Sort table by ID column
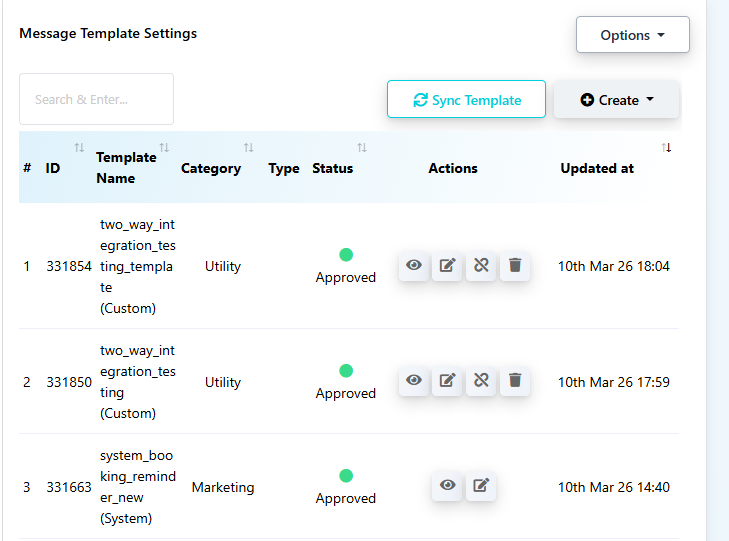 [x=53, y=168]
